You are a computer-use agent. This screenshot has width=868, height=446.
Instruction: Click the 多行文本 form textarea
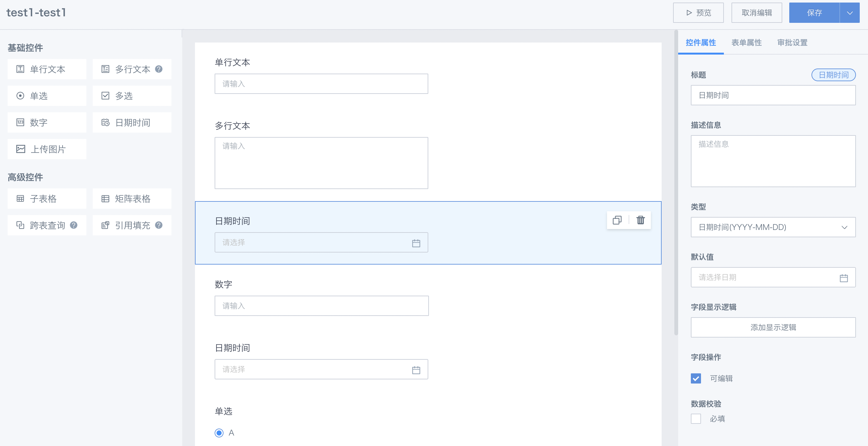[x=321, y=163]
